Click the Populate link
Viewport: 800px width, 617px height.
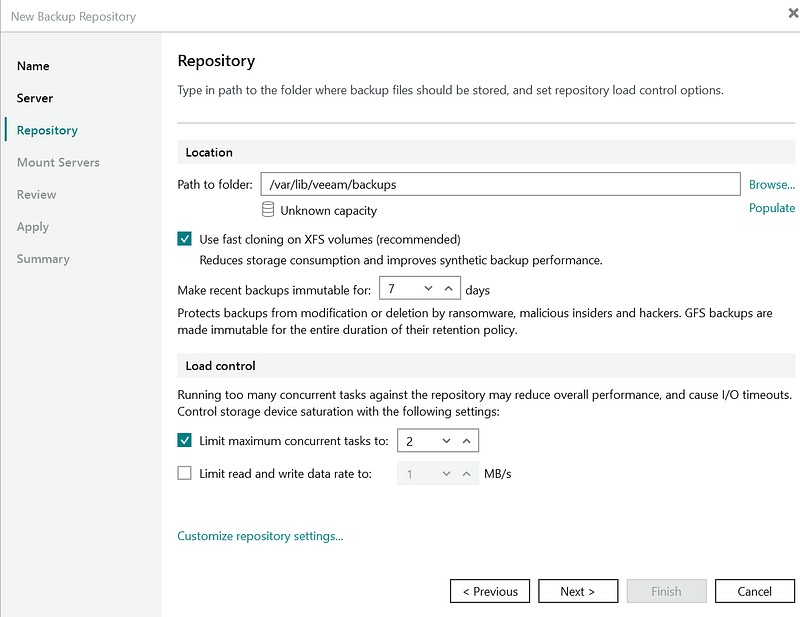pos(771,208)
